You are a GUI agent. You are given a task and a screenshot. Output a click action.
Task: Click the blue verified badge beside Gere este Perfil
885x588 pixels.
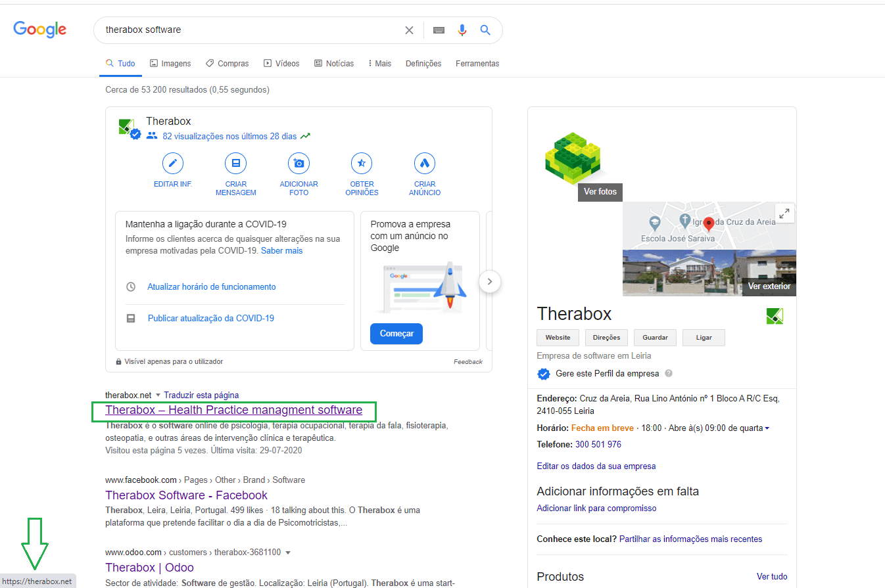543,374
